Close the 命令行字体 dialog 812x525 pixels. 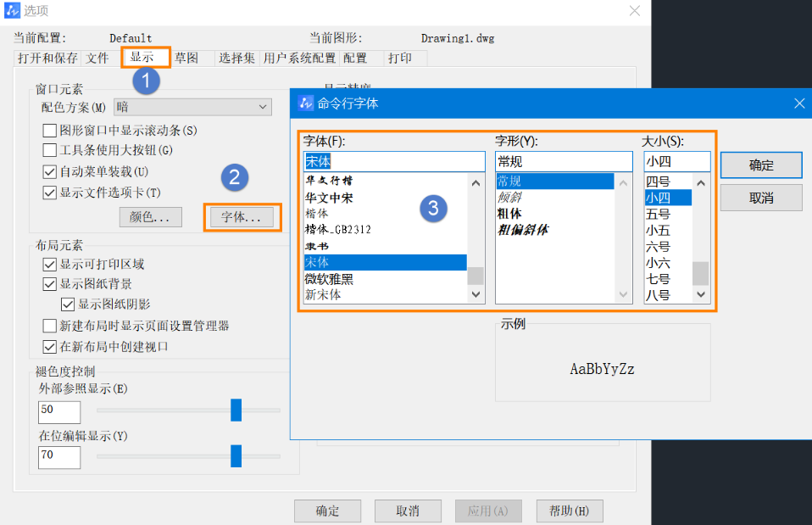click(799, 103)
